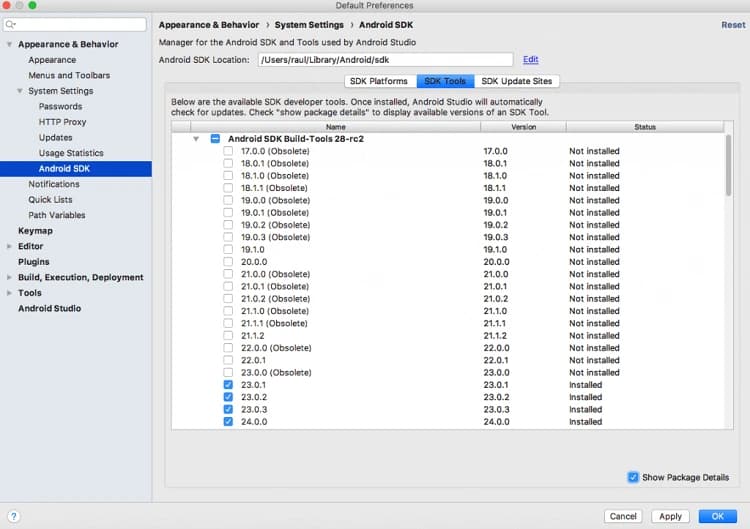This screenshot has width=750, height=529.
Task: Select Passwords in the sidebar
Action: [60, 106]
